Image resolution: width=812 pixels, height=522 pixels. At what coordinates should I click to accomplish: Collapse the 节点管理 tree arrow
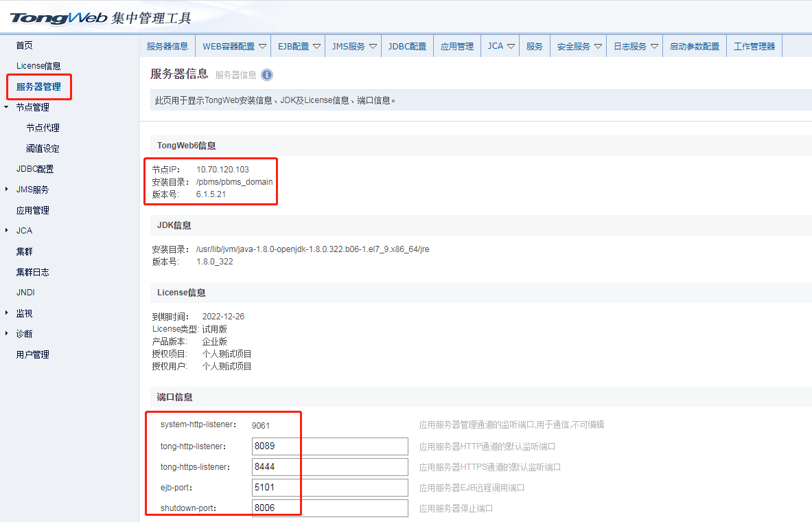coord(6,107)
